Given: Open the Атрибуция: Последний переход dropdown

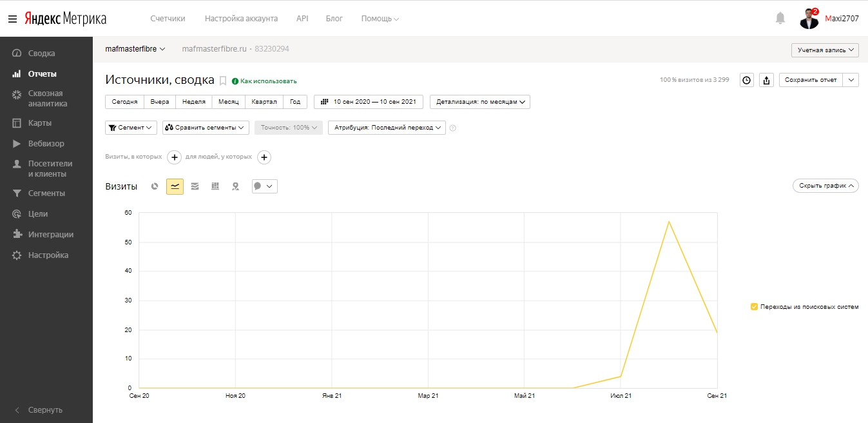Looking at the screenshot, I should [387, 128].
